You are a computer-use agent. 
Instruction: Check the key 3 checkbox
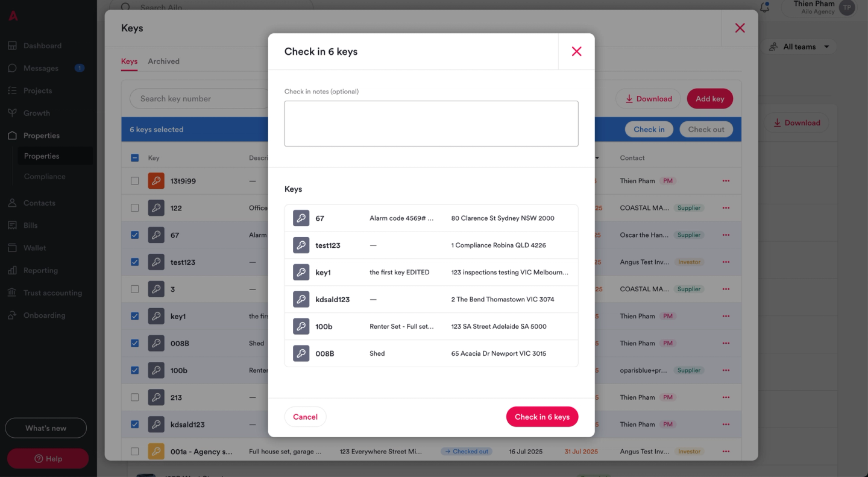click(134, 289)
